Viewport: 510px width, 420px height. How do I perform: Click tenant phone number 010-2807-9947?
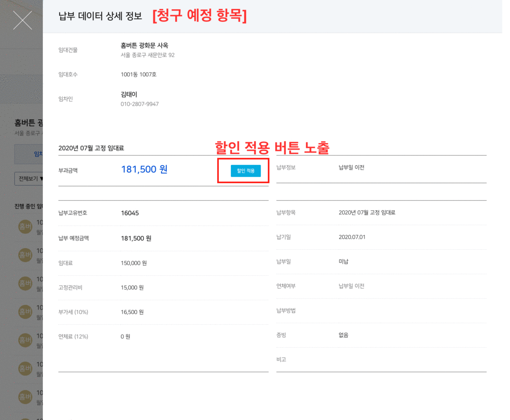tap(139, 104)
